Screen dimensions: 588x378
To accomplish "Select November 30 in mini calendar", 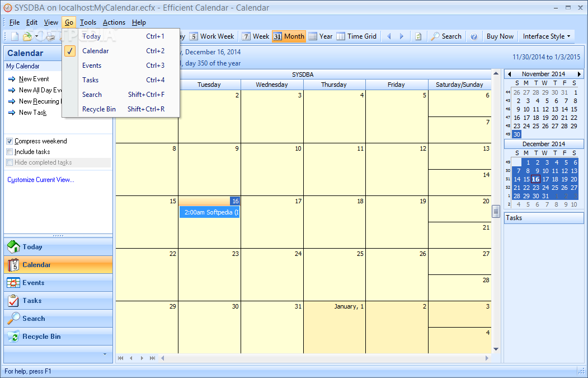I will 517,134.
